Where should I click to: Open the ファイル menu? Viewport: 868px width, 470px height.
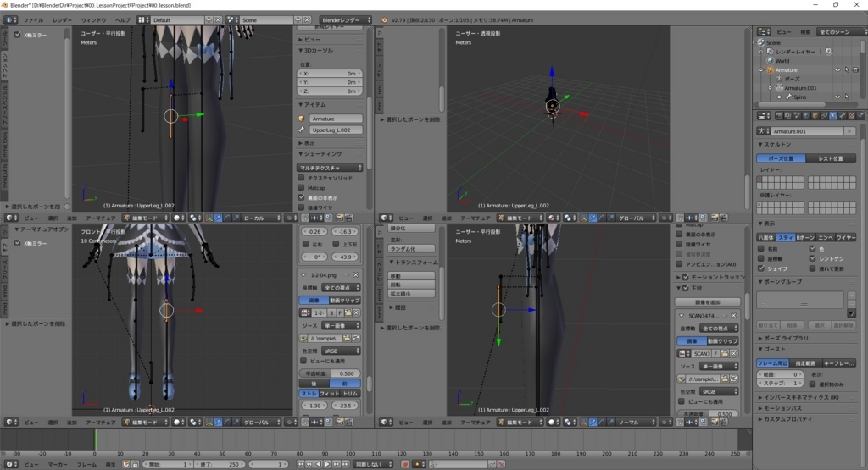coord(33,20)
